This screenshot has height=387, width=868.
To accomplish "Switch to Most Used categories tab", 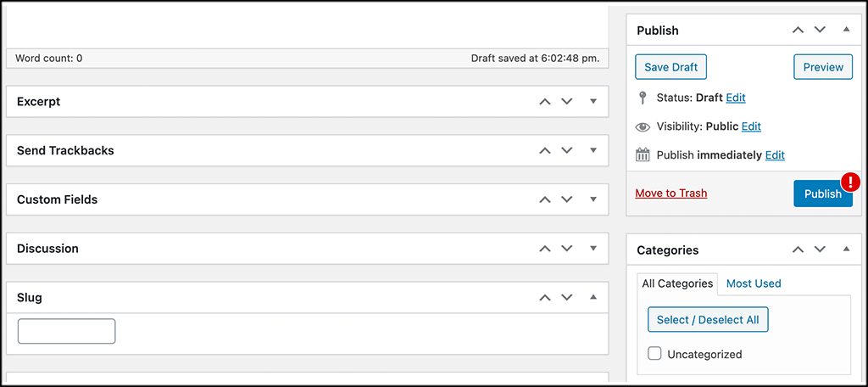I will coord(754,283).
